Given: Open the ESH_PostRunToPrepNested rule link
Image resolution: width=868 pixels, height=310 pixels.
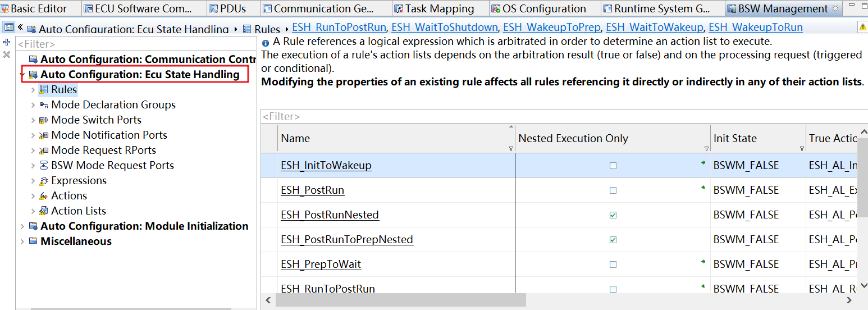Looking at the screenshot, I should pyautogui.click(x=346, y=240).
